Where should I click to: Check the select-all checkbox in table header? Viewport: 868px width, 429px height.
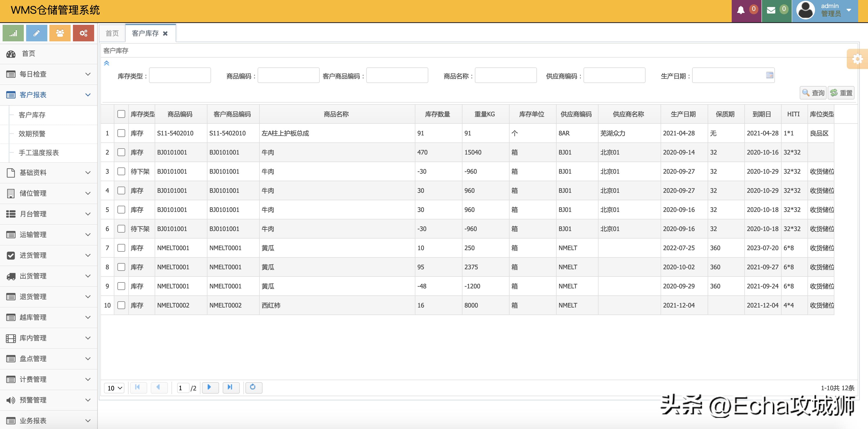pyautogui.click(x=121, y=114)
